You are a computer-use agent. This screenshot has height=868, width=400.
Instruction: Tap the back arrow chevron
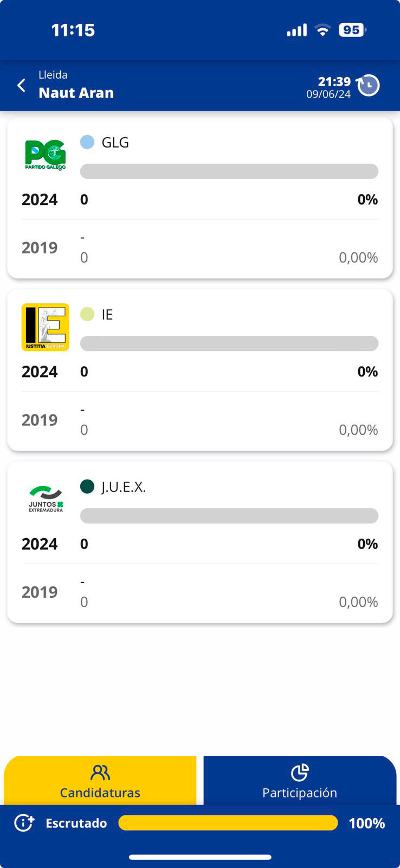[22, 85]
